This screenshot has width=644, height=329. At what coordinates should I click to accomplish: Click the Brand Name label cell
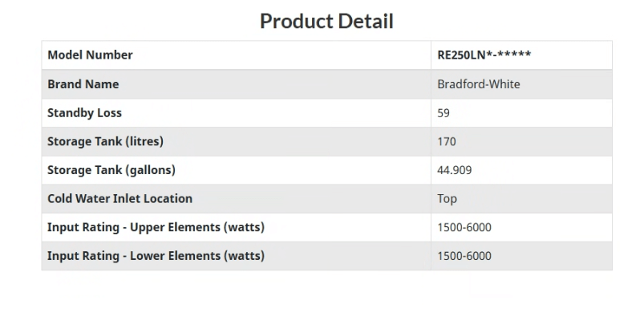[83, 84]
